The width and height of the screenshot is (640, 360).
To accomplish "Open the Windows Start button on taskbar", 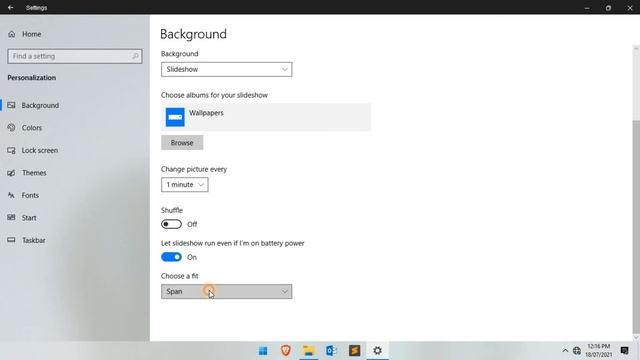I will [263, 351].
